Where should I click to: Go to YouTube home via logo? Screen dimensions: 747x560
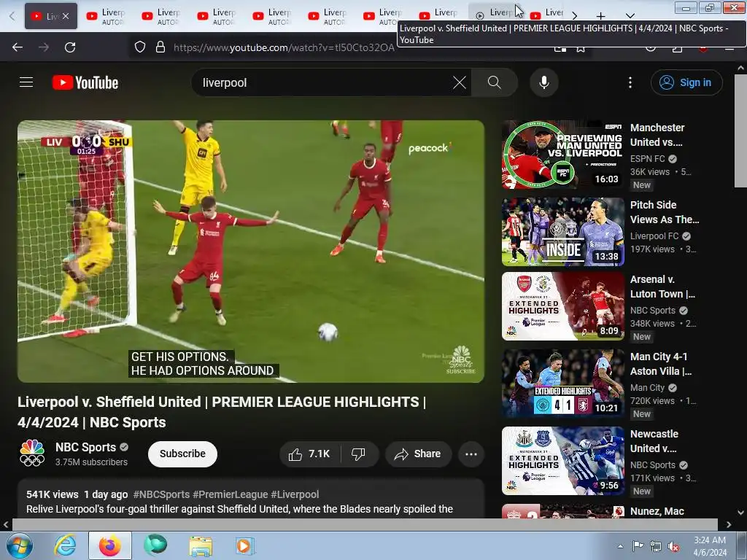[x=85, y=82]
